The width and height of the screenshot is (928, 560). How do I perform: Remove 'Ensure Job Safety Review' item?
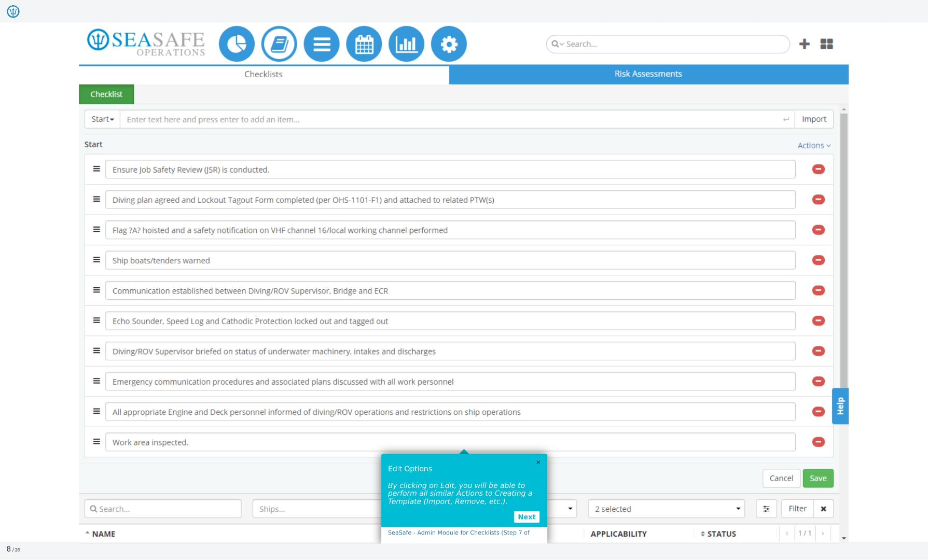click(819, 169)
